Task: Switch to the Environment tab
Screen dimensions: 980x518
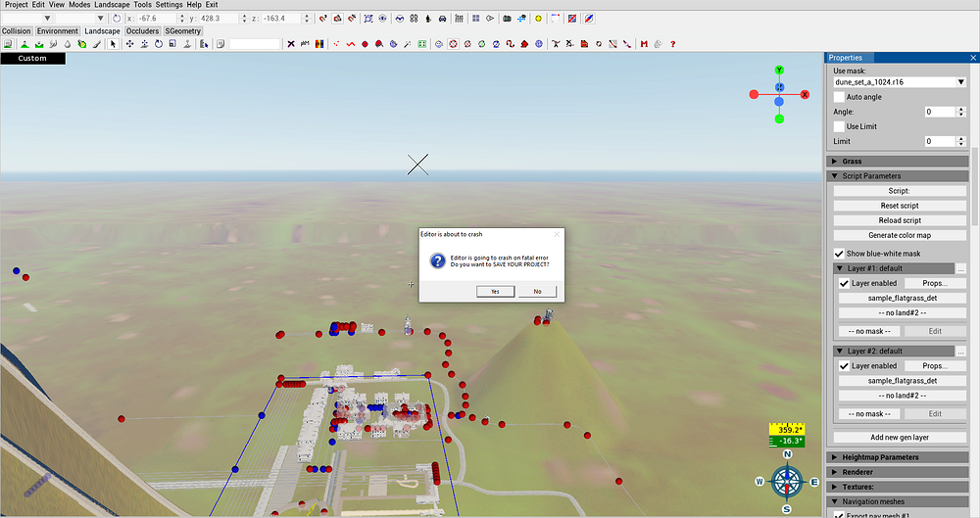Action: click(x=58, y=31)
